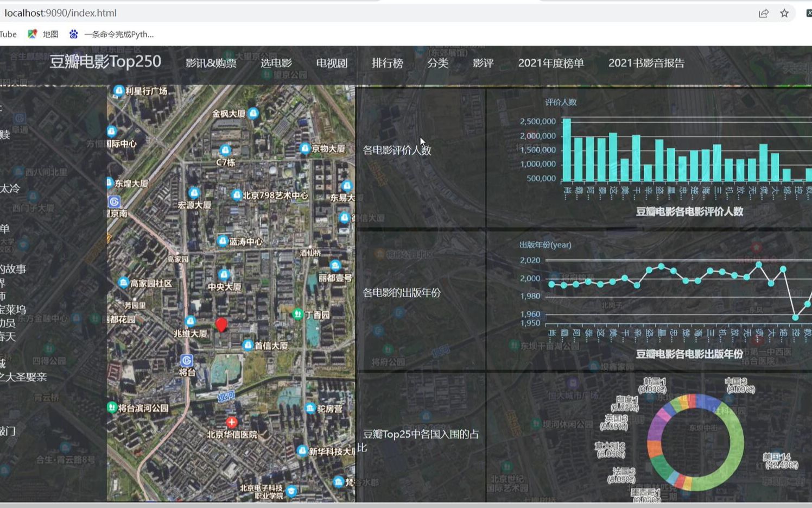Viewport: 812px width, 508px height.
Task: Click 宏源大厦 map marker
Action: tap(194, 192)
